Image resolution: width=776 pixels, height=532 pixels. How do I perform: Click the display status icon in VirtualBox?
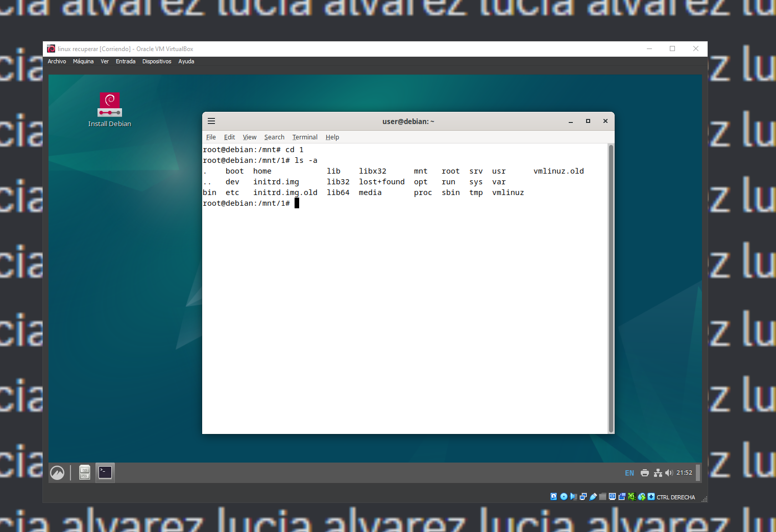click(x=612, y=496)
